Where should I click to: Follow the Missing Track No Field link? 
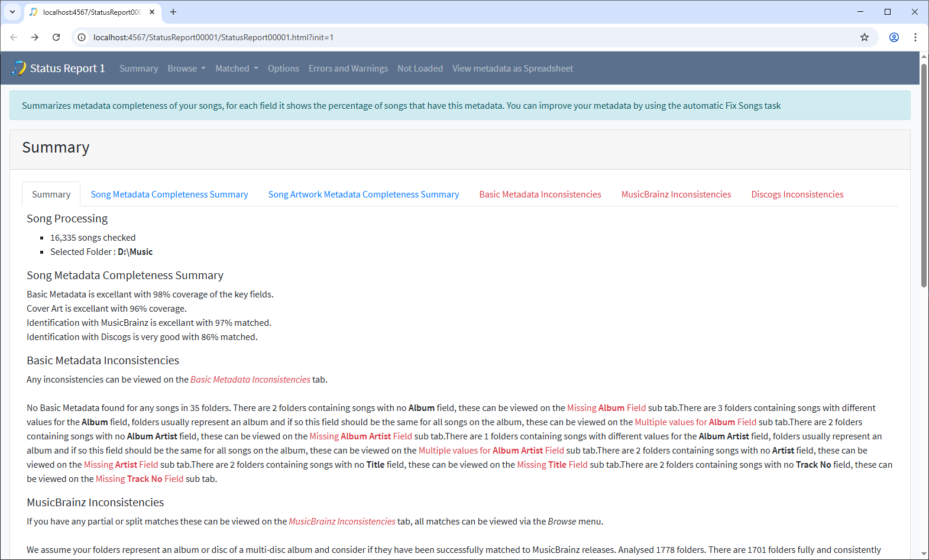[x=140, y=479]
